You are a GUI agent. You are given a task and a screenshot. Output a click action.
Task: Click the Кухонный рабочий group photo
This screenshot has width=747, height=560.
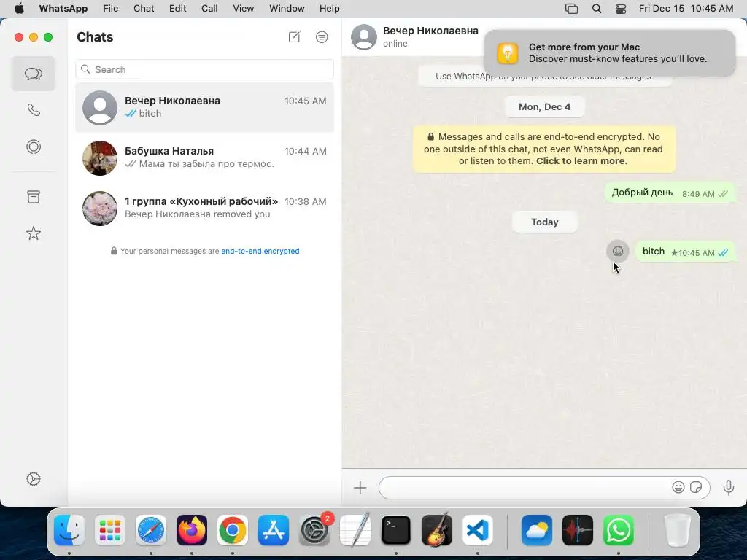100,209
